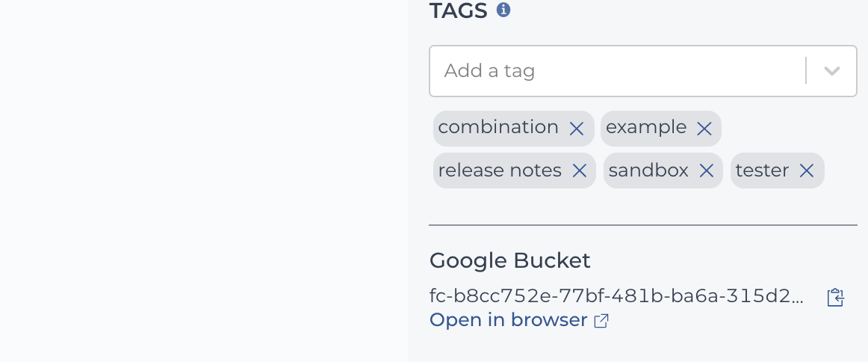This screenshot has width=868, height=362.
Task: Expand the tag dropdown chevron
Action: (832, 71)
